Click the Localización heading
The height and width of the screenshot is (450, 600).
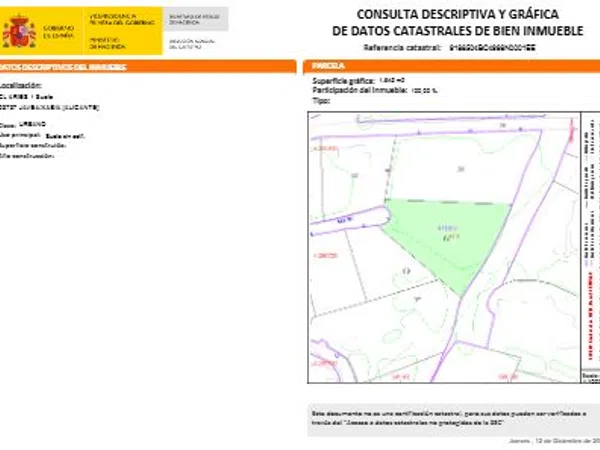pos(22,87)
